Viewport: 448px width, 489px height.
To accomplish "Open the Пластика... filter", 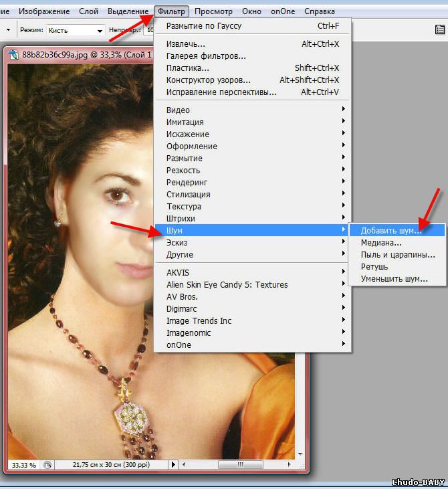I will 253,68.
